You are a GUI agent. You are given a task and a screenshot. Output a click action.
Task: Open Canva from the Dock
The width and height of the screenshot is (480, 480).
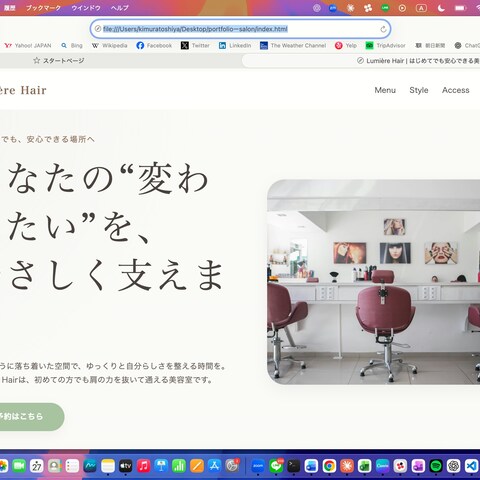383,466
